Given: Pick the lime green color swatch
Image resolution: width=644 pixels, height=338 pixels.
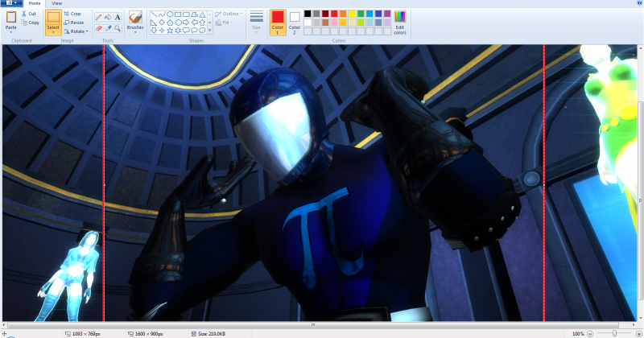Looking at the screenshot, I should [x=361, y=23].
